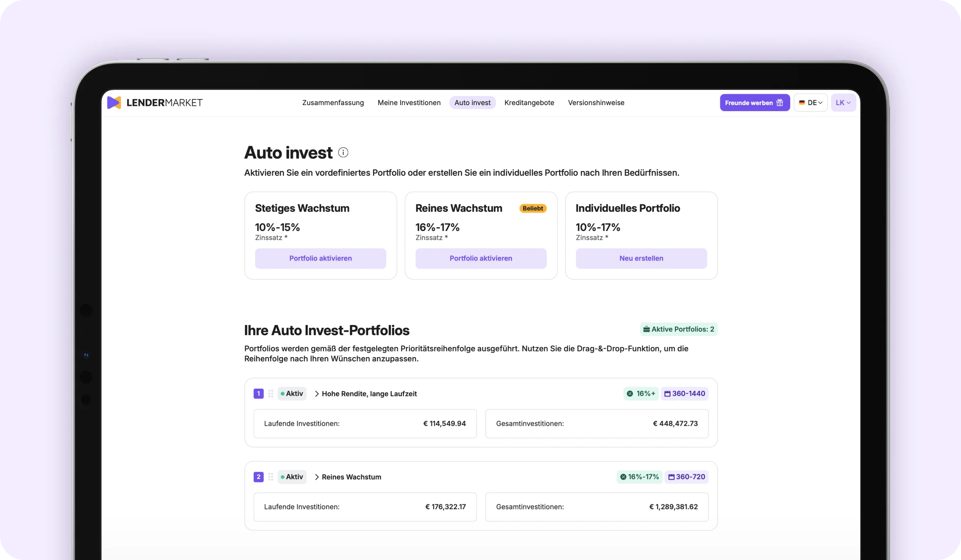This screenshot has width=961, height=560.
Task: Click the priority number 1 badge
Action: (259, 394)
